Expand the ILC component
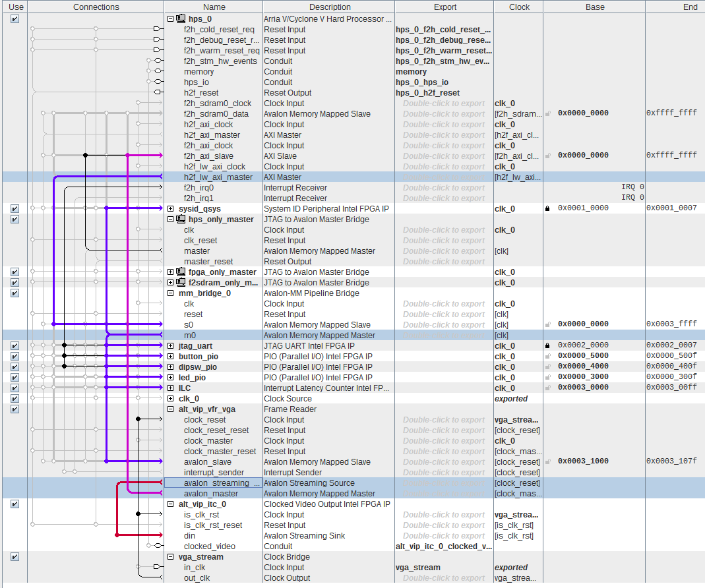This screenshot has width=705, height=588. coord(170,388)
